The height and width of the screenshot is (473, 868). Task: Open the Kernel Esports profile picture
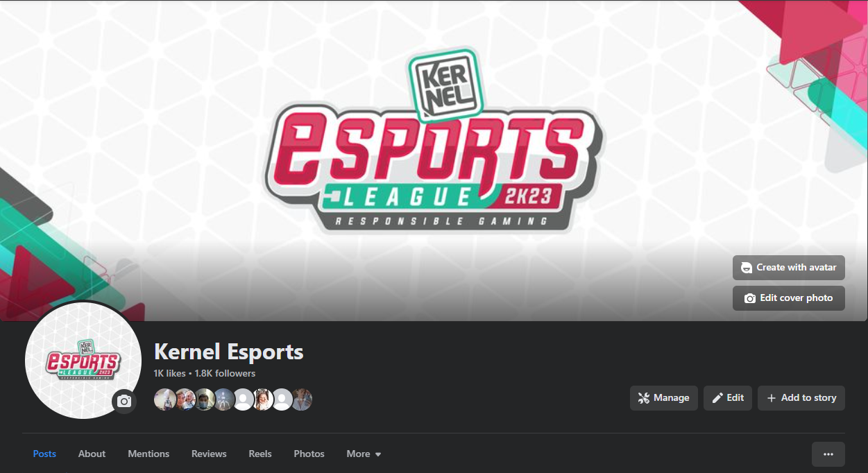pyautogui.click(x=83, y=361)
